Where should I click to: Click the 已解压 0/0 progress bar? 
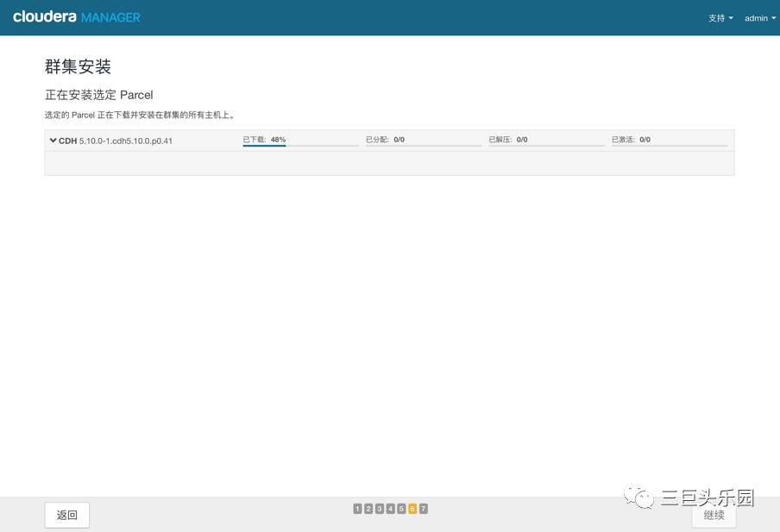click(x=546, y=141)
